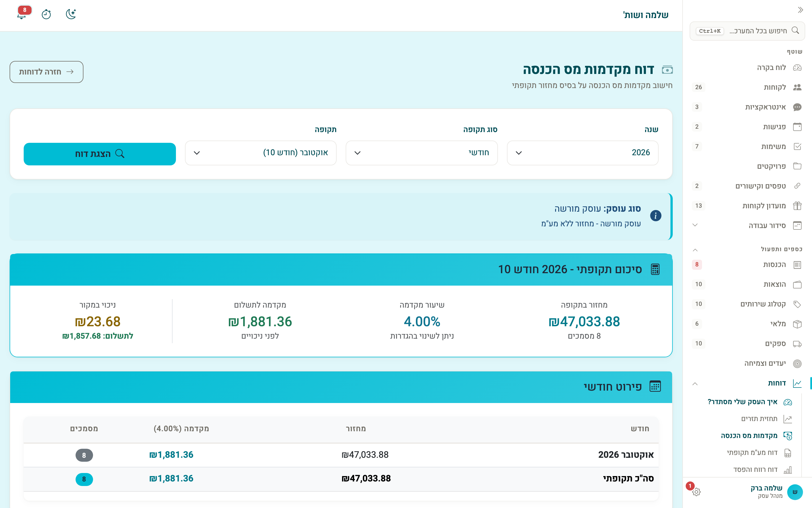Open the סוג תקופה dropdown showing חודשי
The height and width of the screenshot is (508, 812).
pos(422,153)
